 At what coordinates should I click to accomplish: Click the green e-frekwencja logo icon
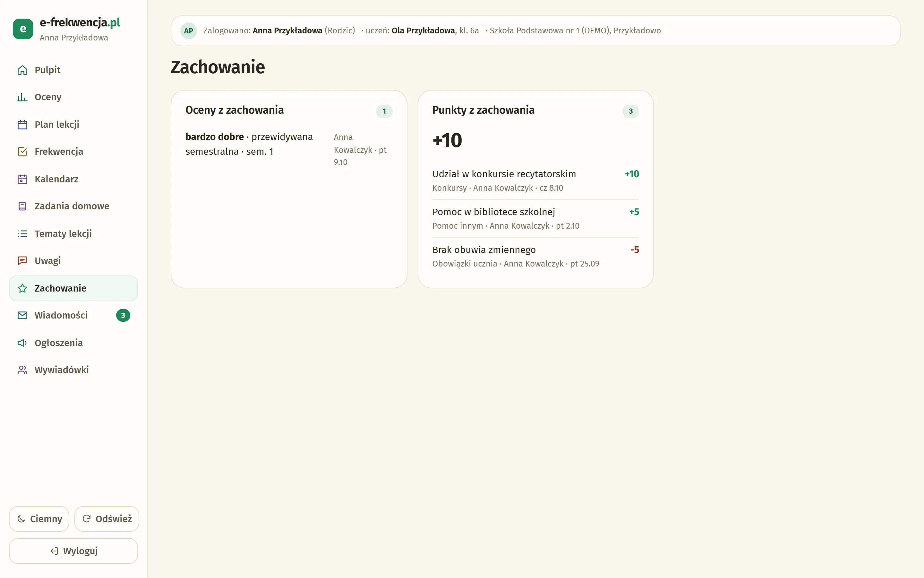pyautogui.click(x=23, y=29)
